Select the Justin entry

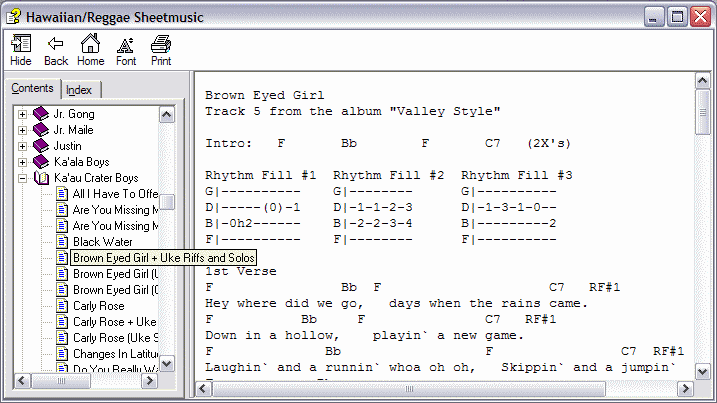point(68,145)
